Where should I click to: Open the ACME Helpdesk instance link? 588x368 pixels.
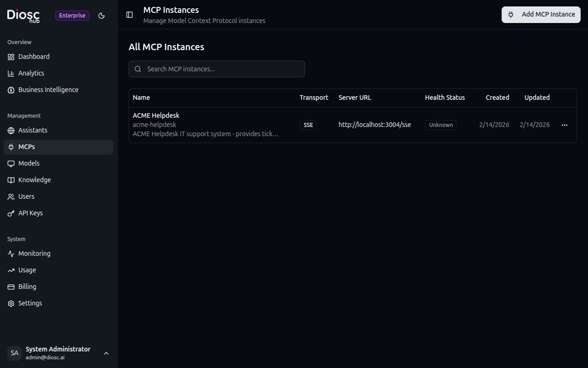click(156, 115)
